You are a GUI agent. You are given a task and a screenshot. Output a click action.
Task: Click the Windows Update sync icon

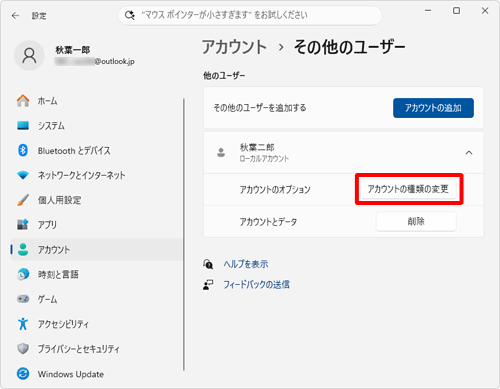point(23,374)
